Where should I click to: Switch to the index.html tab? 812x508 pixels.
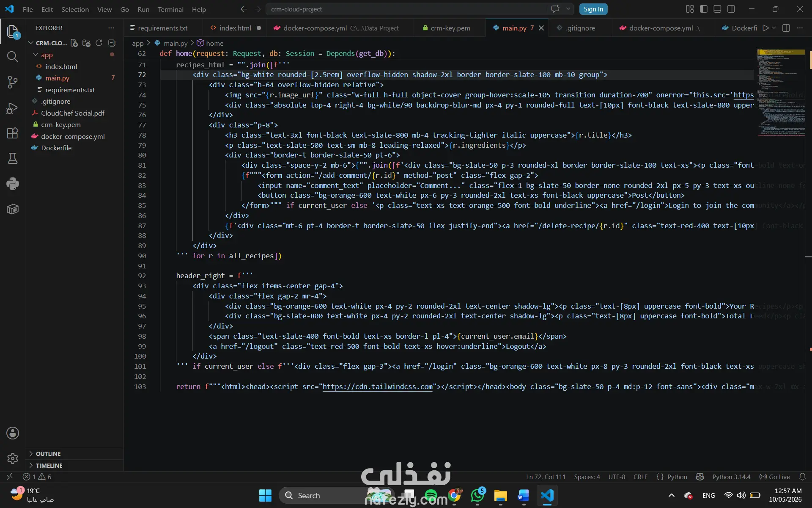coord(236,28)
